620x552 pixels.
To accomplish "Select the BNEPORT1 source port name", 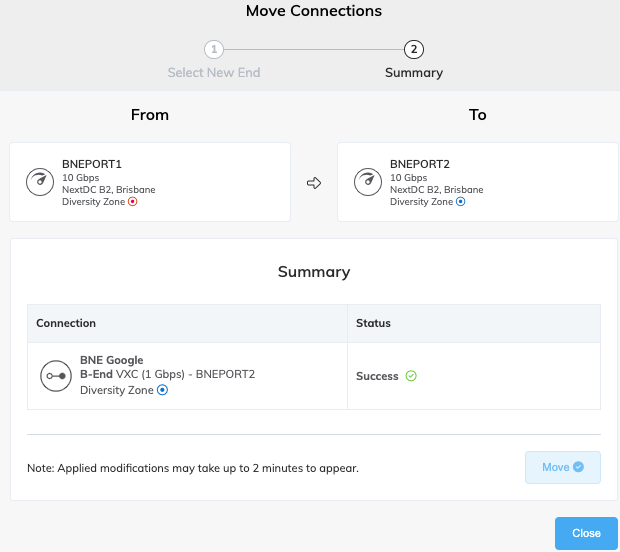I will [x=91, y=164].
